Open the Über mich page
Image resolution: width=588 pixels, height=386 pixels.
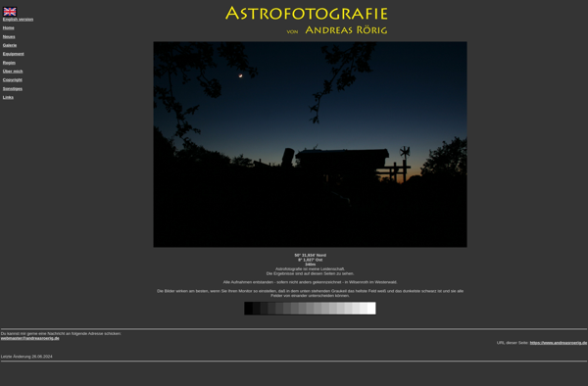13,72
